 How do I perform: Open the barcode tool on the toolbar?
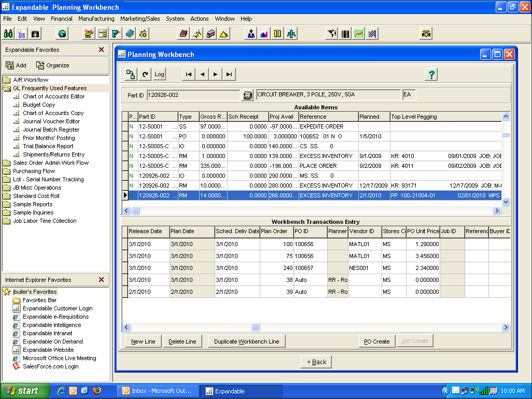[345, 33]
